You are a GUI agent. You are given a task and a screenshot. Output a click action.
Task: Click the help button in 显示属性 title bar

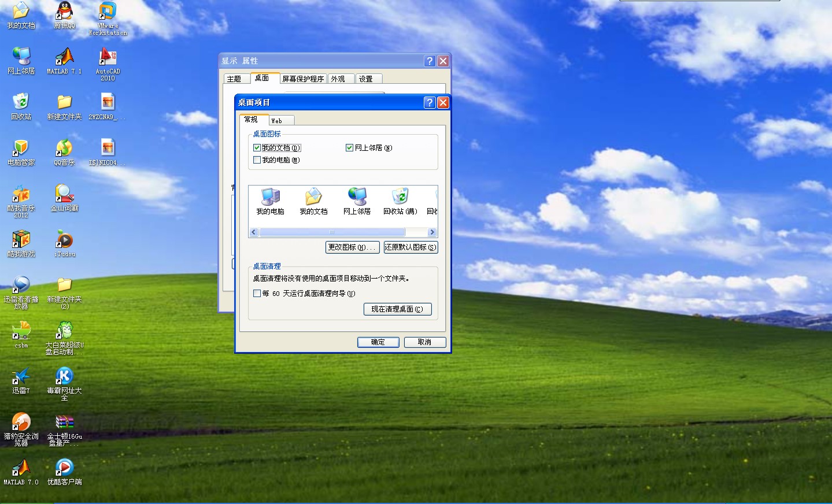point(430,61)
